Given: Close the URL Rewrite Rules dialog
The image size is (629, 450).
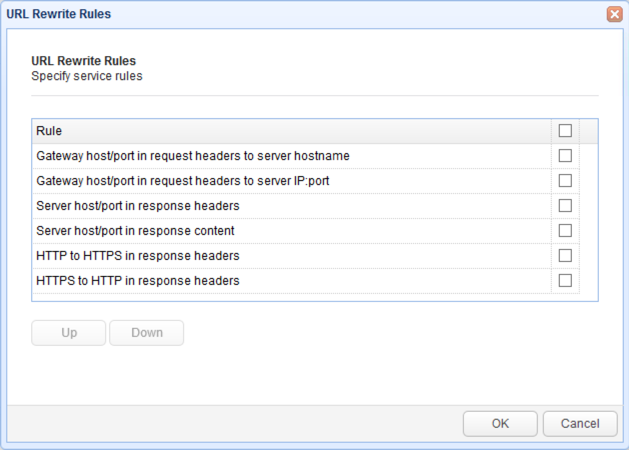Looking at the screenshot, I should point(614,14).
